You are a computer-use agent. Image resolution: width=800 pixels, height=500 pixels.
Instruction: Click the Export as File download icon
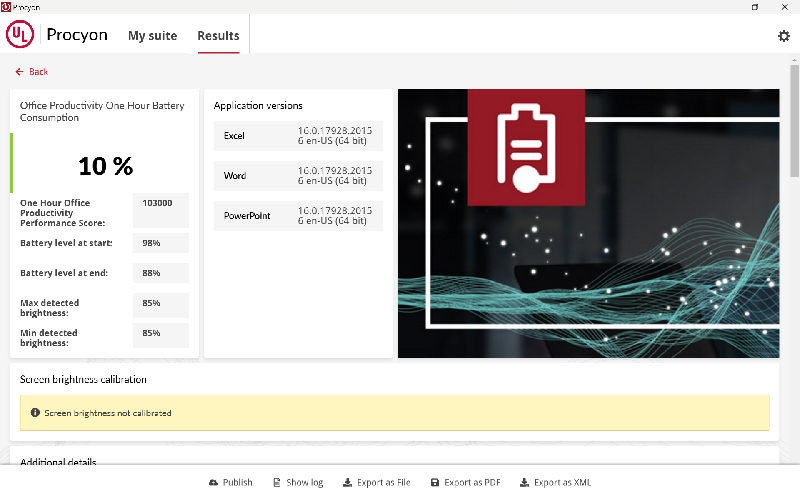click(x=347, y=482)
